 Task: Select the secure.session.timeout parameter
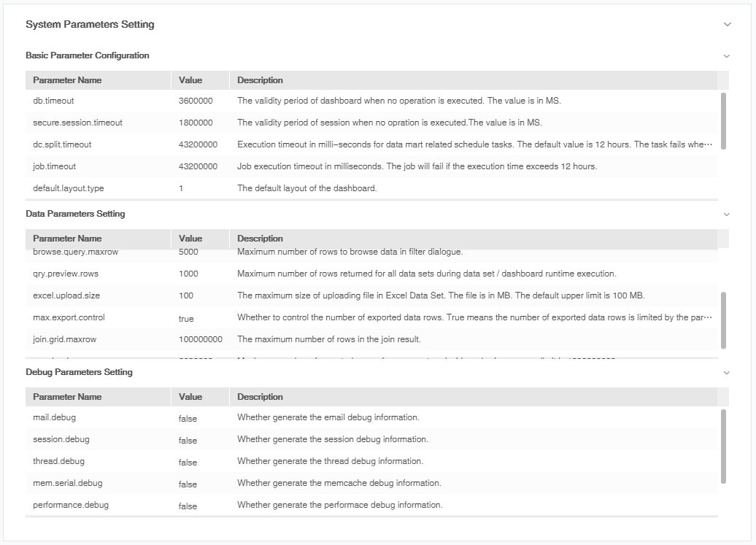click(x=77, y=123)
